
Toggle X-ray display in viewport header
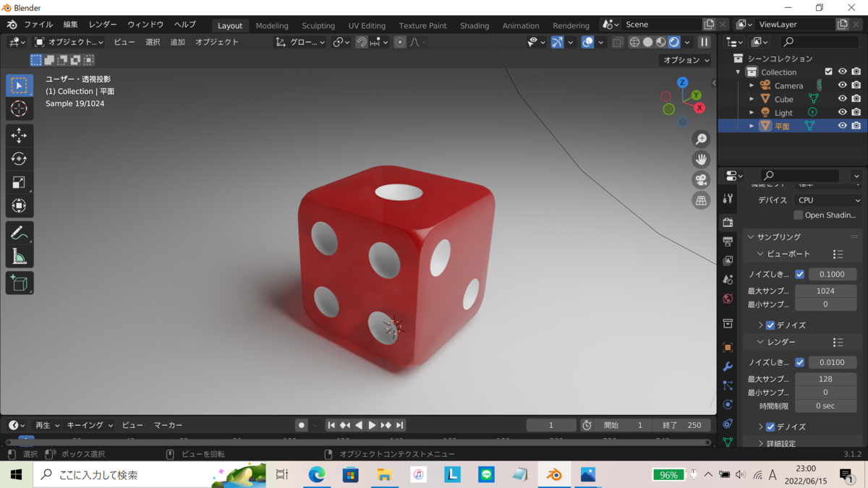coord(617,42)
